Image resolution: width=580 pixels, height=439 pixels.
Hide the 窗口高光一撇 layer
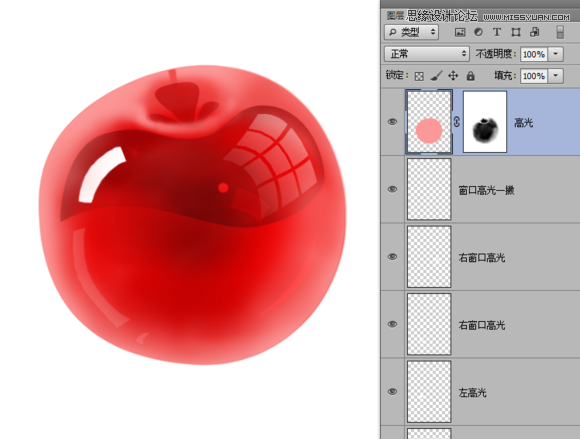coord(392,189)
